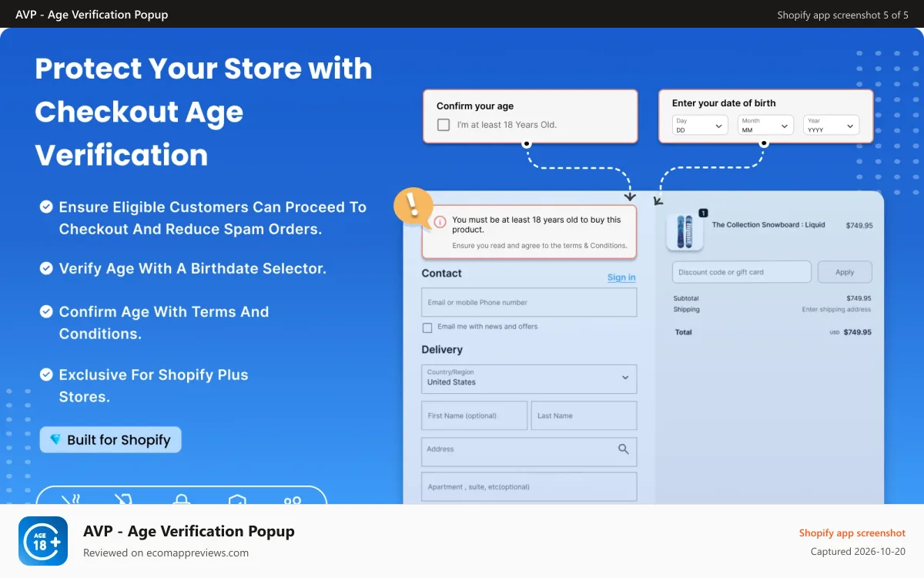Tick the I'm at least 18 Years Old checkbox
Screen dimensions: 924x578
pyautogui.click(x=444, y=125)
